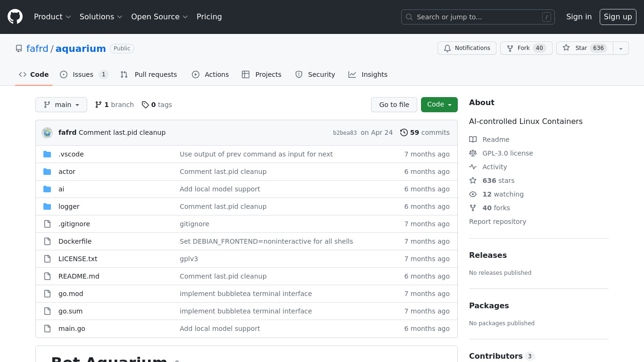This screenshot has width=644, height=362.
Task: Switch to the Pull requests tab
Action: [149, 74]
